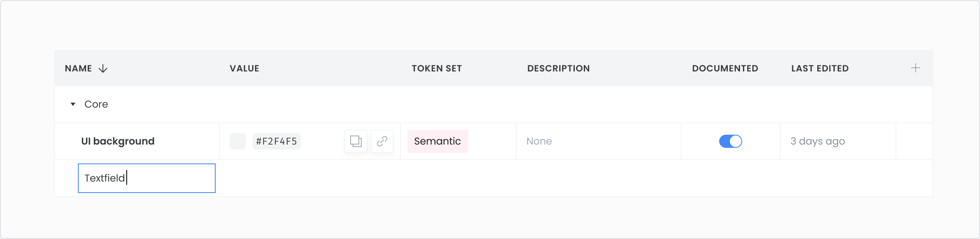This screenshot has height=239, width=980.
Task: Click the duplicate token icon
Action: click(356, 141)
